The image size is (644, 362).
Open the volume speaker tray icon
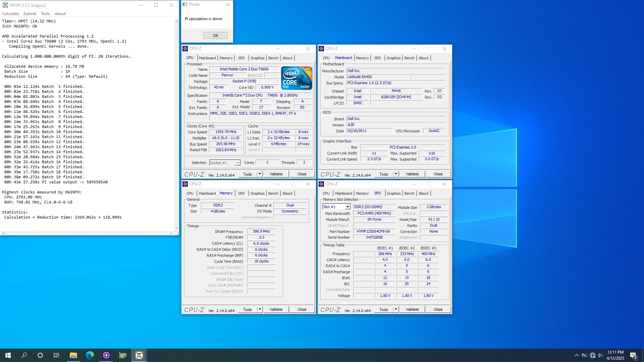coord(600,355)
